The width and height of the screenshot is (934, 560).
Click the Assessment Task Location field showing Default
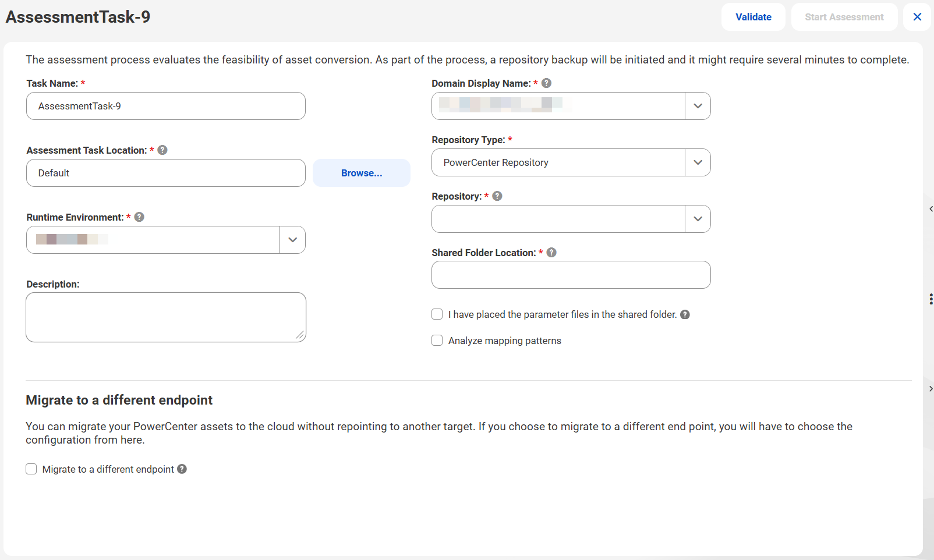coord(166,173)
